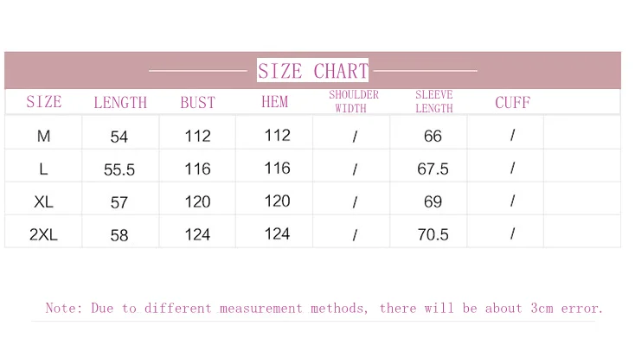Select bust value 120 in XL row
Image resolution: width=635 pixels, height=364 pixels.
pyautogui.click(x=197, y=201)
